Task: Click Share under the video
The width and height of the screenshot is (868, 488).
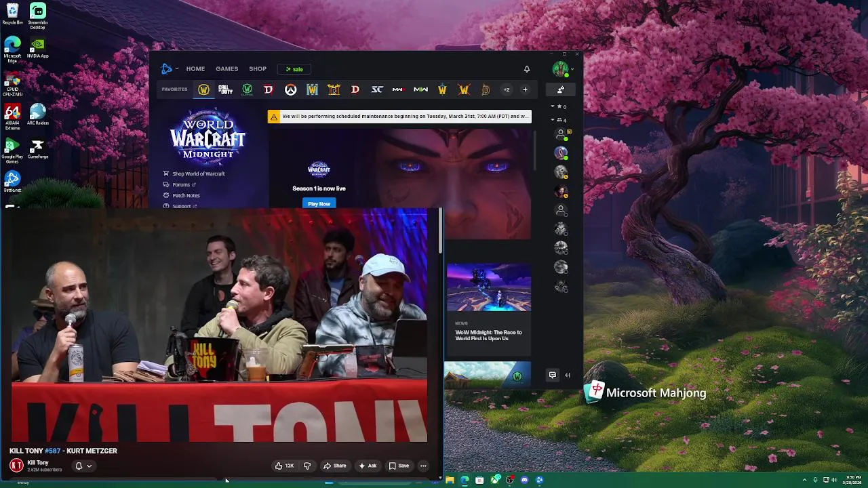Action: [x=335, y=466]
